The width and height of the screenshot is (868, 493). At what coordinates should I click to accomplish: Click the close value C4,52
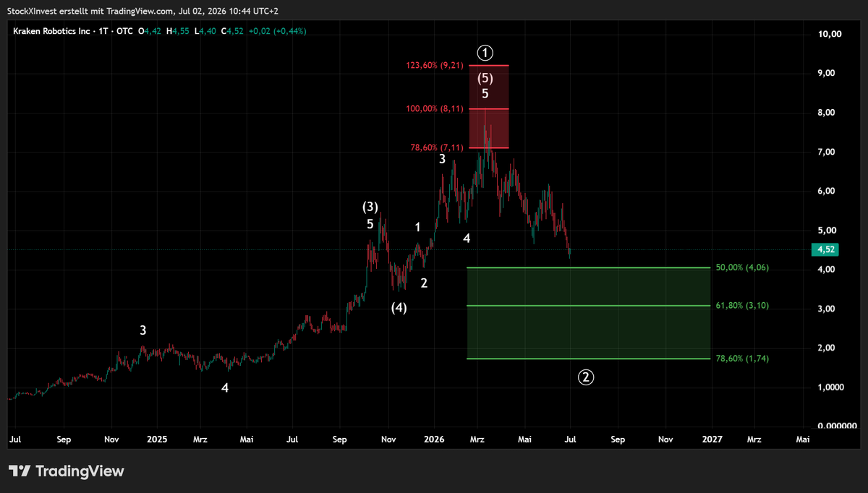[233, 30]
